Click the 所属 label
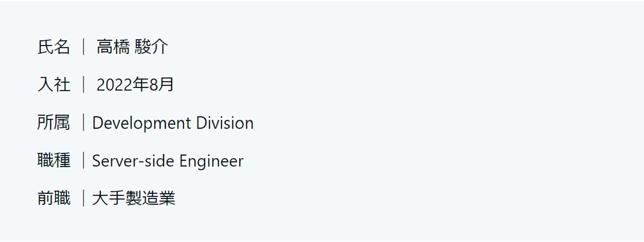 pos(54,122)
